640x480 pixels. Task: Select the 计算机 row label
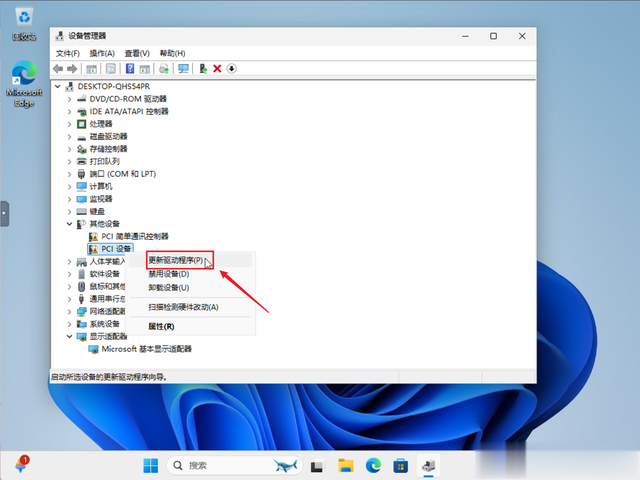click(x=101, y=187)
